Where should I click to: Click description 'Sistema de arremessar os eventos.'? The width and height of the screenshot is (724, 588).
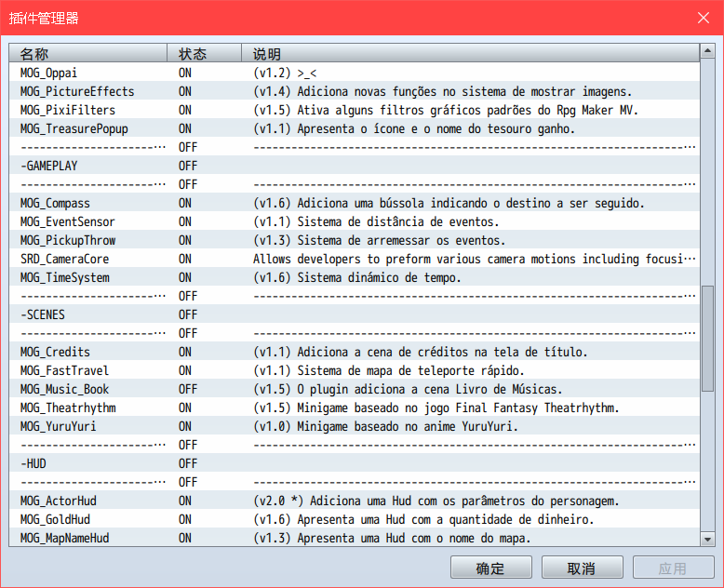(x=379, y=240)
